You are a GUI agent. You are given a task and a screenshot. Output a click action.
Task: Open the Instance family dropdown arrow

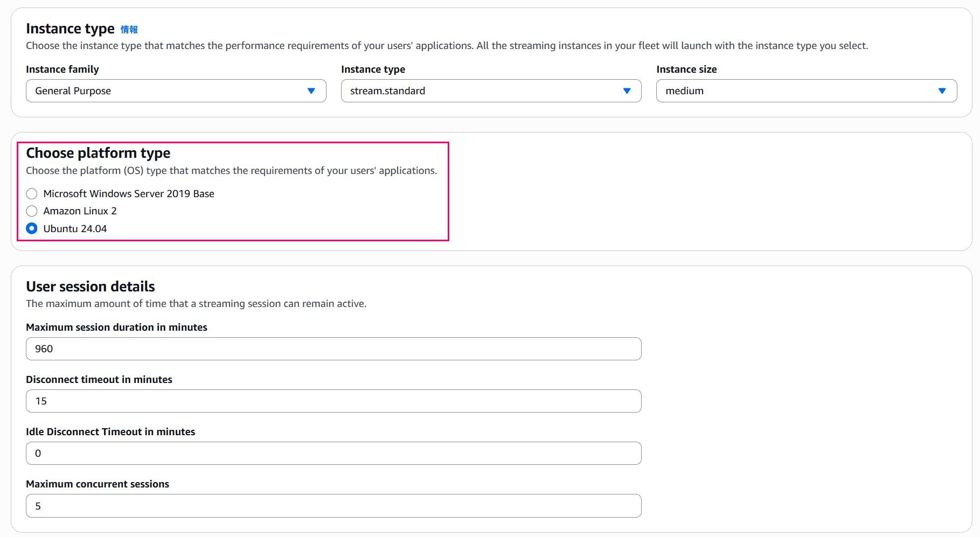tap(311, 90)
